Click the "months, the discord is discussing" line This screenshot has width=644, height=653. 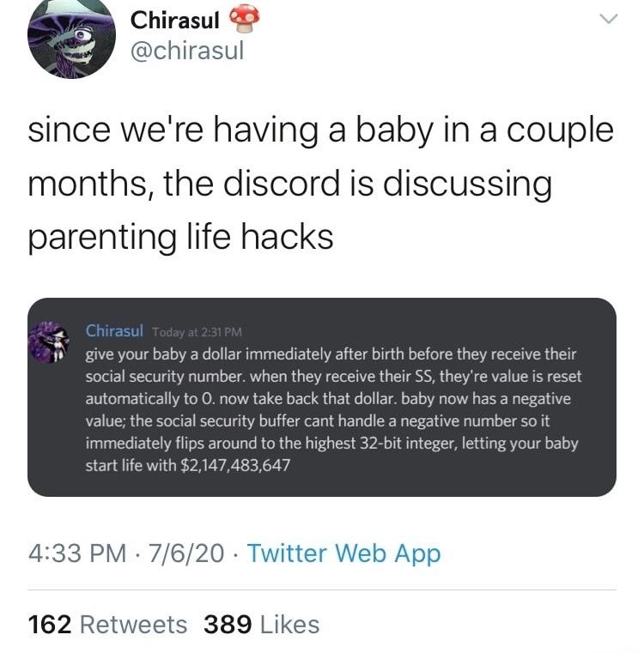pos(289,184)
